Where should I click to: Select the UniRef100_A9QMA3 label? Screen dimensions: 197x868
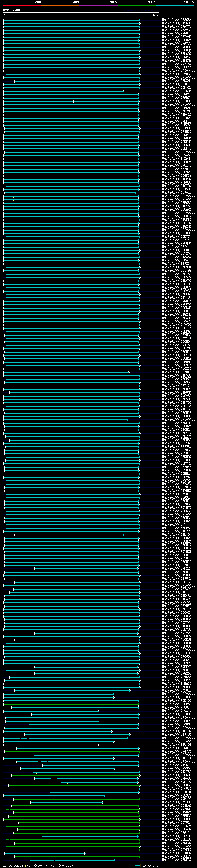pos(176,47)
